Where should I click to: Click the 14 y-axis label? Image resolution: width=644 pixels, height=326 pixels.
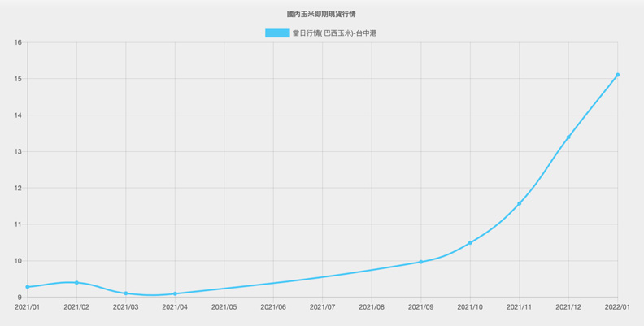pyautogui.click(x=18, y=115)
